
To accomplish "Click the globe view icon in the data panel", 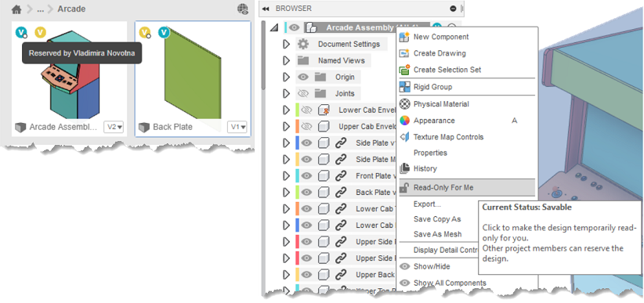I will click(x=243, y=9).
